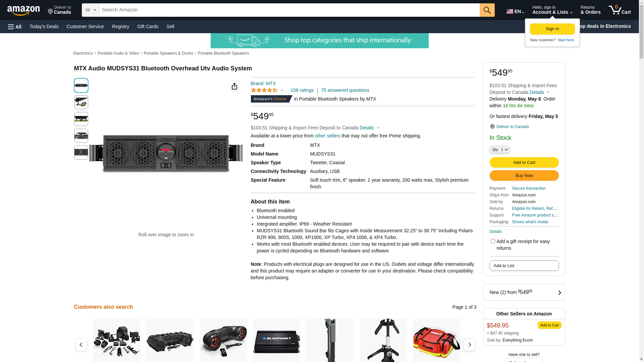Click the Deliver to Canada location icon

pos(492,127)
